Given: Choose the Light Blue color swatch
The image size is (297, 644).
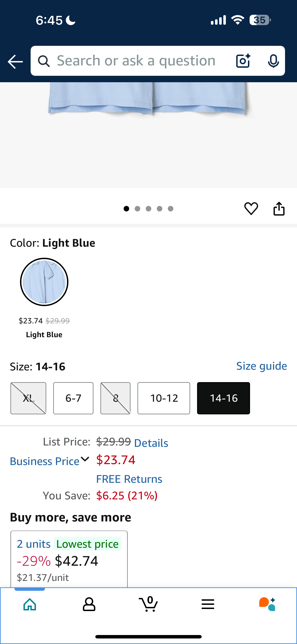Looking at the screenshot, I should 44,282.
